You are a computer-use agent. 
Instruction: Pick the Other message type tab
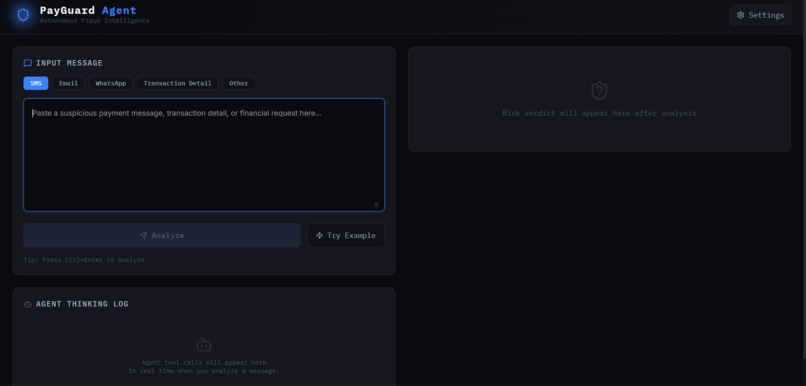point(239,83)
